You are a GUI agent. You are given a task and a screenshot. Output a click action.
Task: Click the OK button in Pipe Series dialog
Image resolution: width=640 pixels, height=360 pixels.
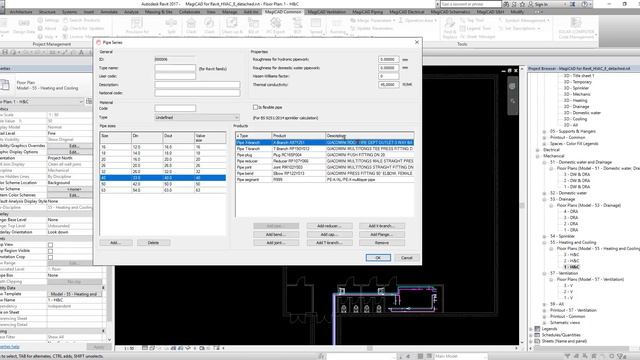378,258
